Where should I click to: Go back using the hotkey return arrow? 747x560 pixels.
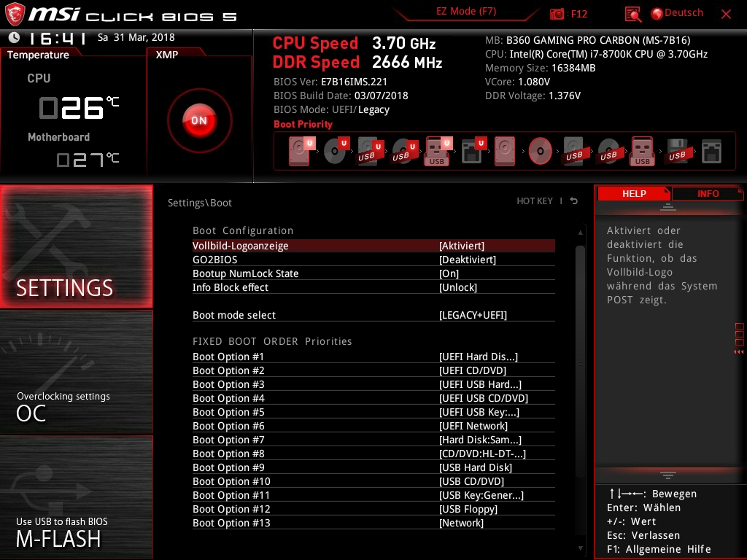pyautogui.click(x=574, y=201)
